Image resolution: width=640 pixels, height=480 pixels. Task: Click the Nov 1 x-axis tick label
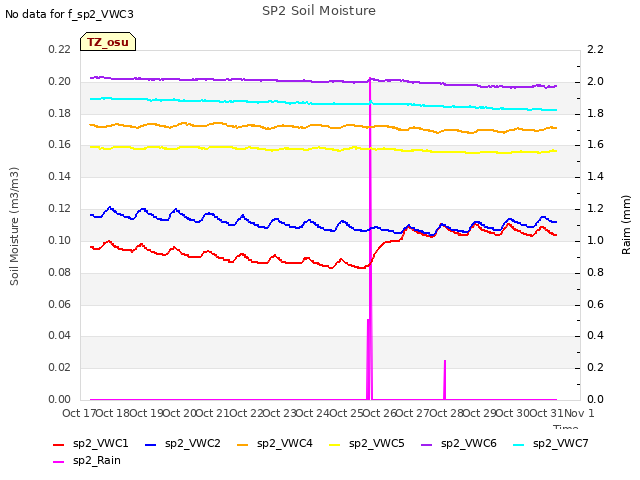[x=579, y=413]
